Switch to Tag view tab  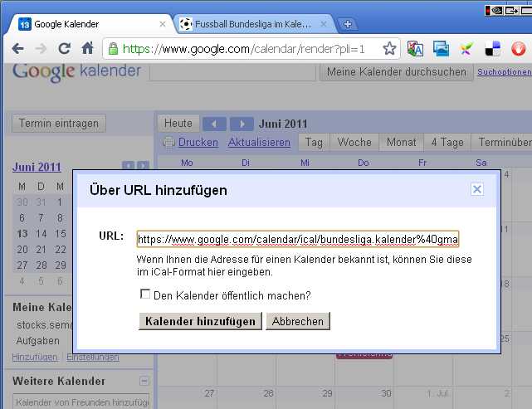pyautogui.click(x=314, y=142)
